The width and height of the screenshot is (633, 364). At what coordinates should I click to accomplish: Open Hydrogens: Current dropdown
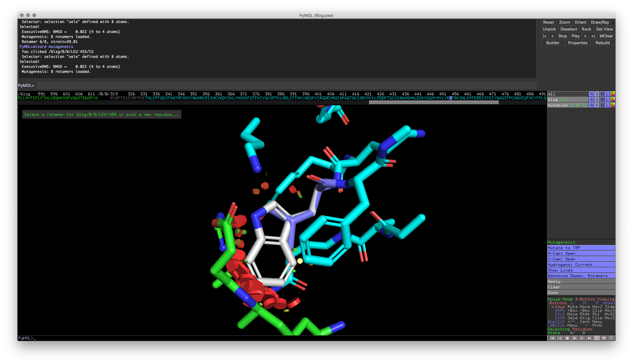coord(581,265)
